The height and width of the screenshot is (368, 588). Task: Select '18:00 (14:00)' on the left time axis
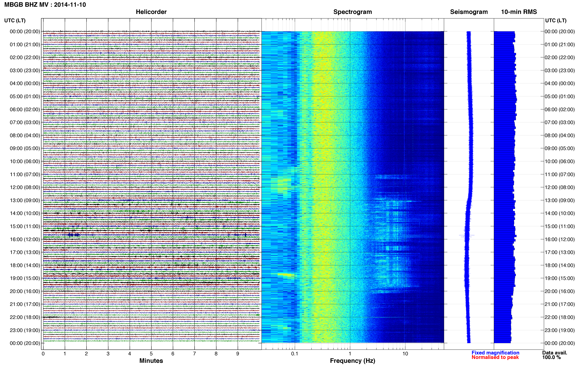(25, 265)
